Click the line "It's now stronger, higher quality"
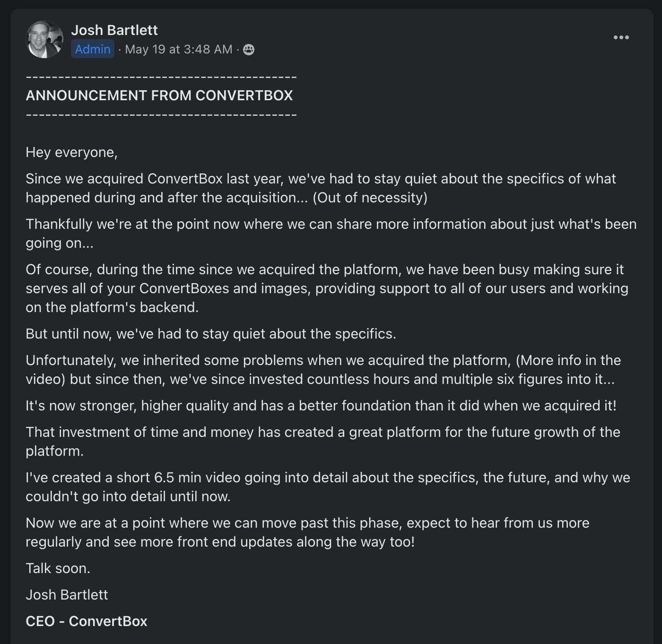This screenshot has height=644, width=662. 321,406
